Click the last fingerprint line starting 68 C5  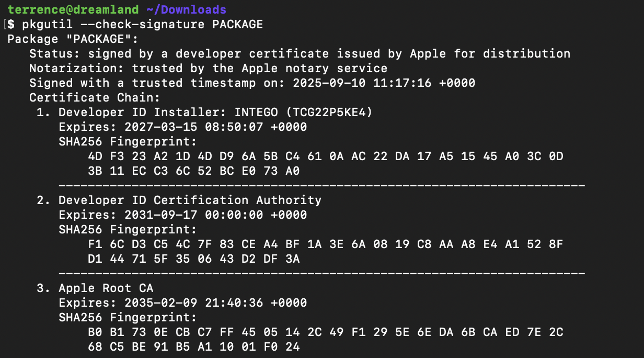193,346
